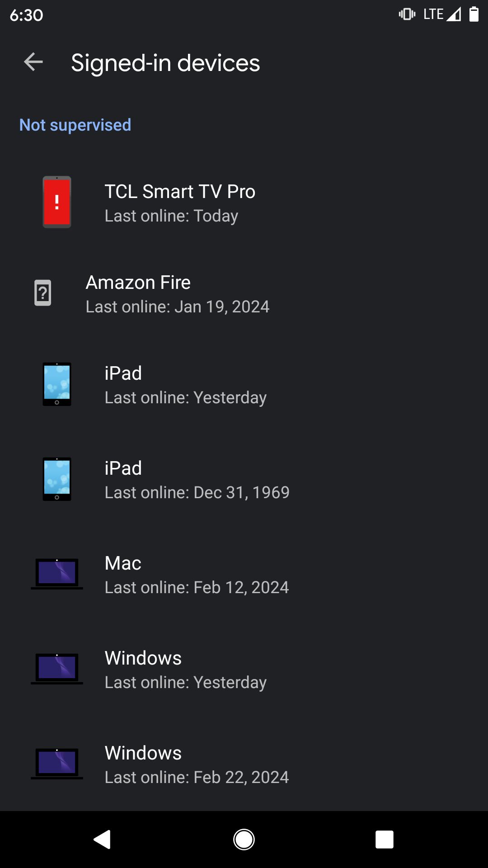
Task: Tap the red warning phone icon
Action: 57,202
